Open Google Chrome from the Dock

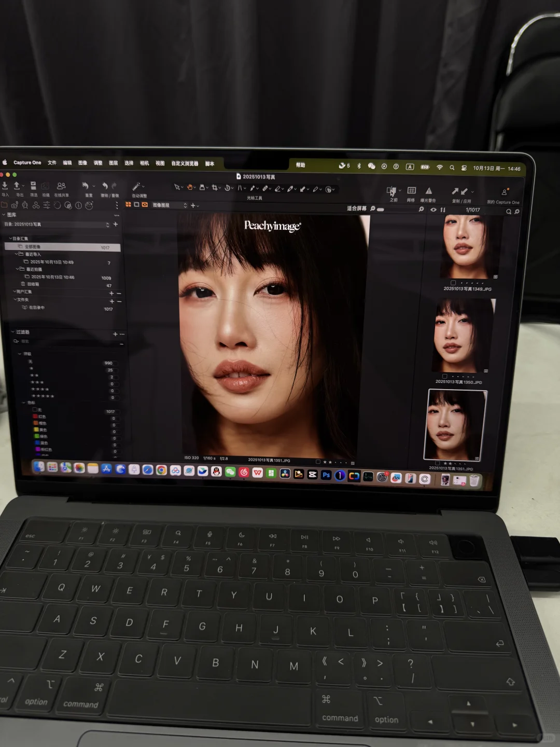click(x=162, y=470)
